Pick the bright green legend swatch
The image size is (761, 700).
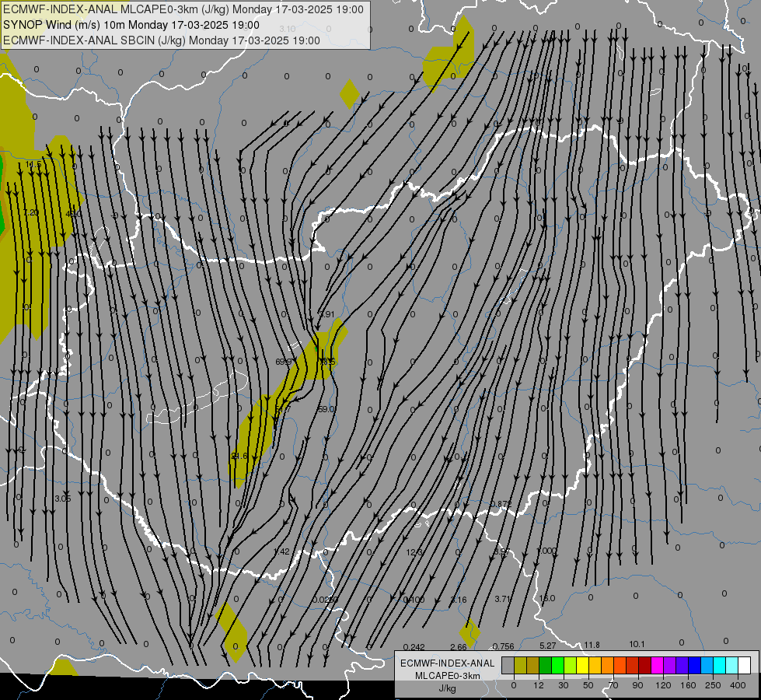click(558, 665)
